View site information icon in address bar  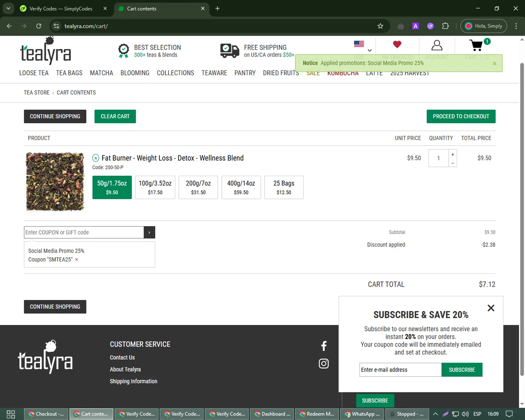pos(56,26)
